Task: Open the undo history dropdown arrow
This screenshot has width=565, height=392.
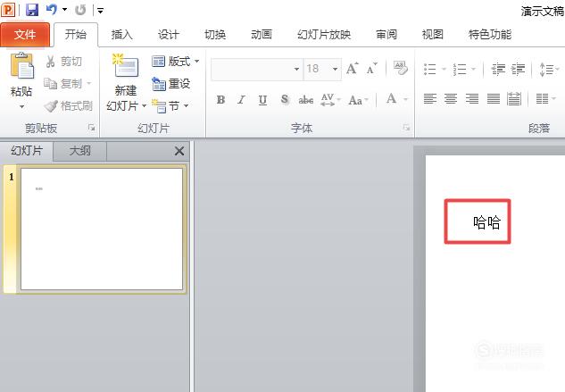Action: pyautogui.click(x=64, y=10)
